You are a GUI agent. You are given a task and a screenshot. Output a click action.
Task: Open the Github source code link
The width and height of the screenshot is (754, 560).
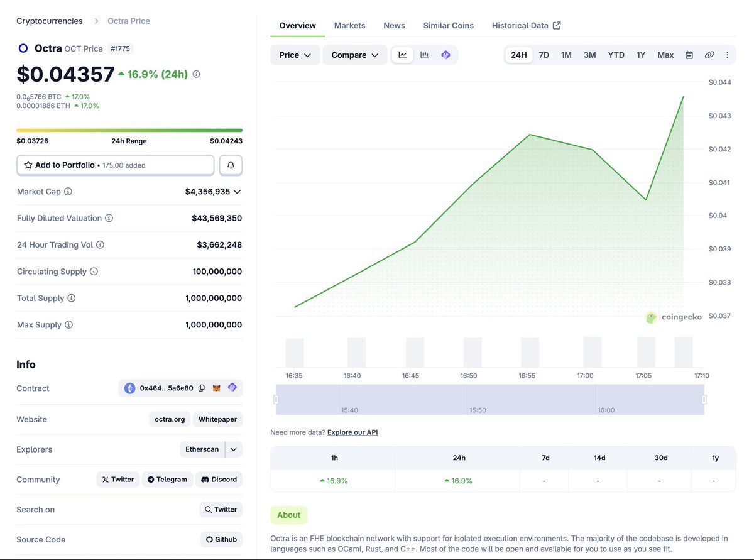222,539
